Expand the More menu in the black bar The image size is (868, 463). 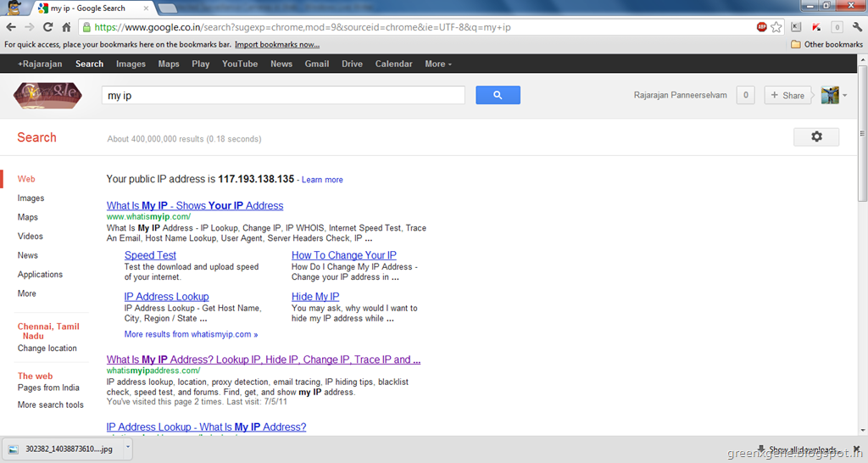tap(438, 64)
